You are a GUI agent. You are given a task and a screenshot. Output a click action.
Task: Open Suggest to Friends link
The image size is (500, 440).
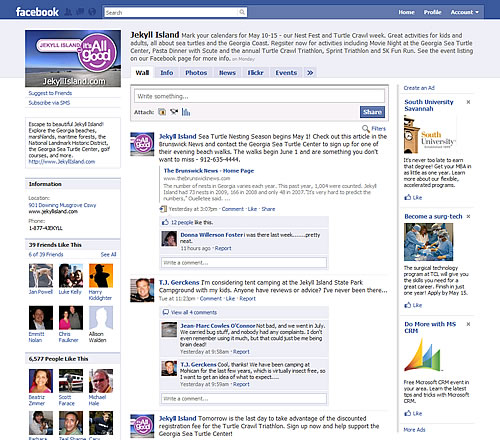click(50, 93)
